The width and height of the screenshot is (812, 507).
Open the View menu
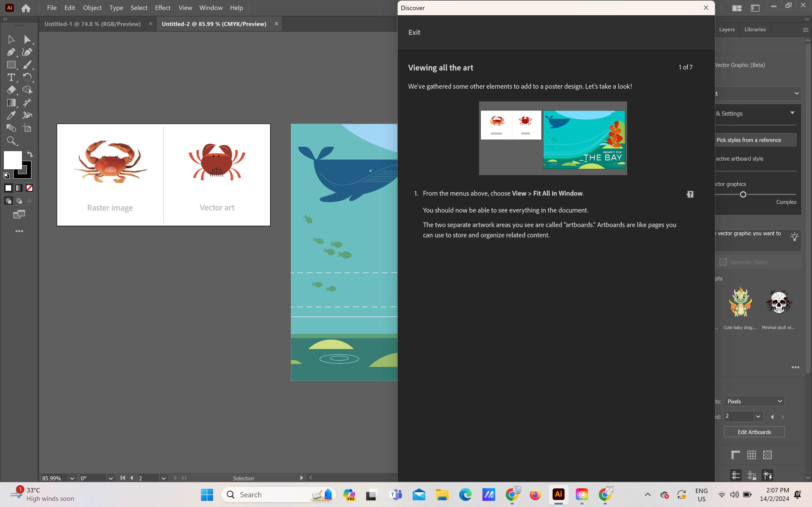[185, 8]
